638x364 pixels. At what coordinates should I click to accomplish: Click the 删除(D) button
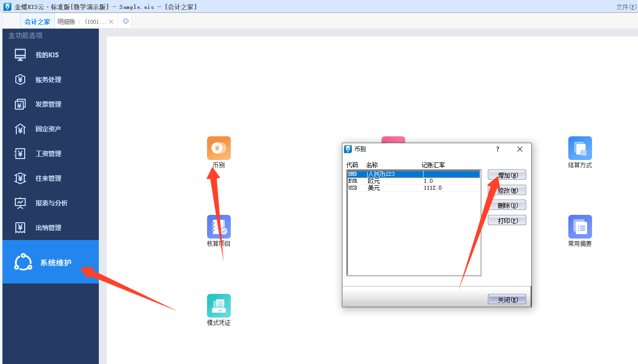[x=507, y=205]
